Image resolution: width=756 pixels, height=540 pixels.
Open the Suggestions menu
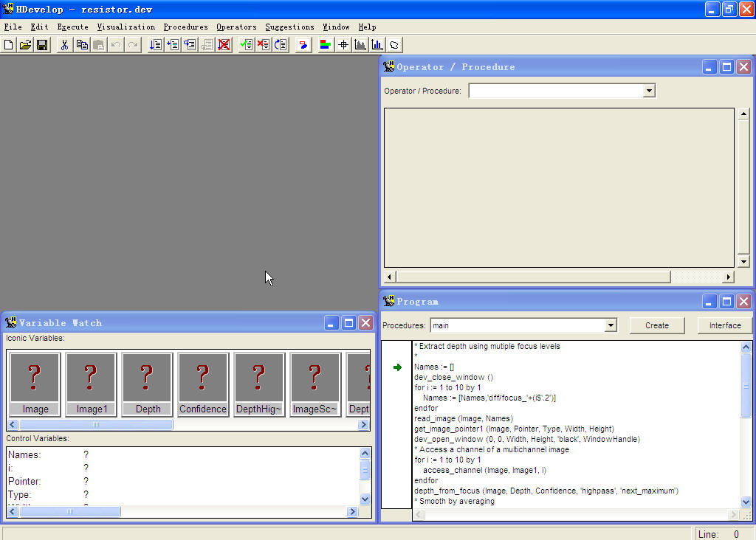click(289, 27)
